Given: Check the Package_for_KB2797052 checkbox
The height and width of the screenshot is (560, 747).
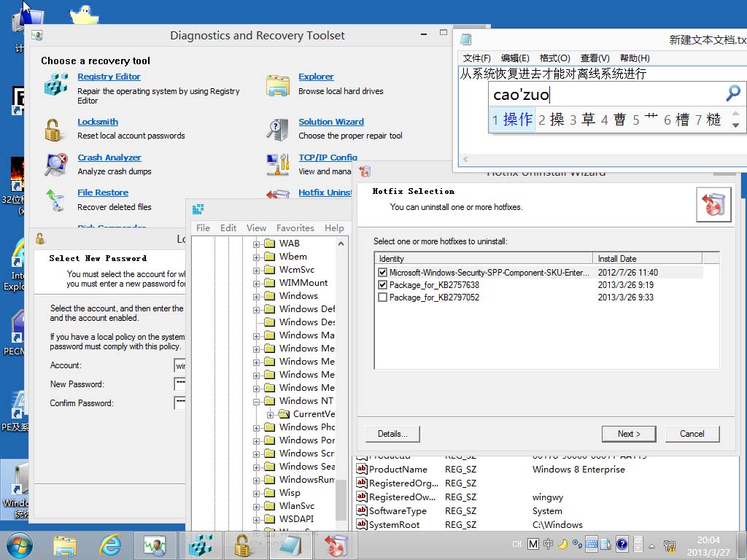Looking at the screenshot, I should pos(383,297).
